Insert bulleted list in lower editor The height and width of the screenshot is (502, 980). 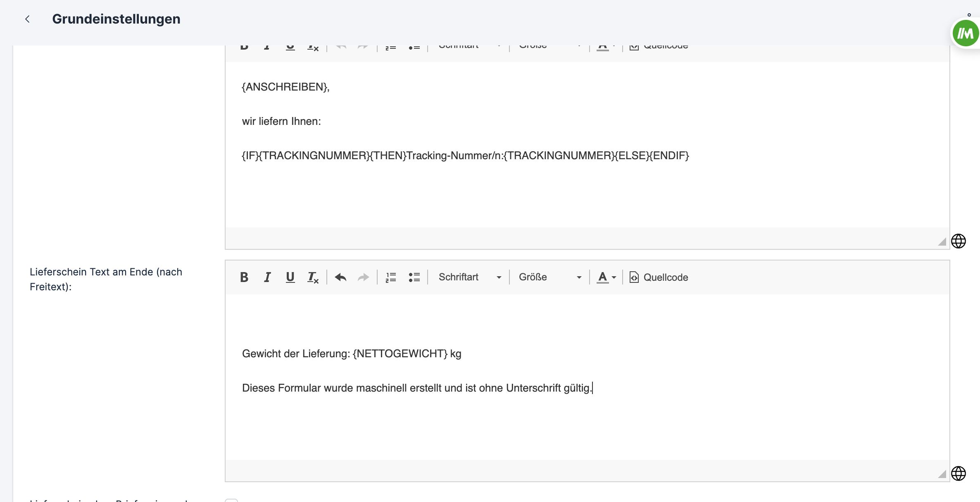pos(414,277)
